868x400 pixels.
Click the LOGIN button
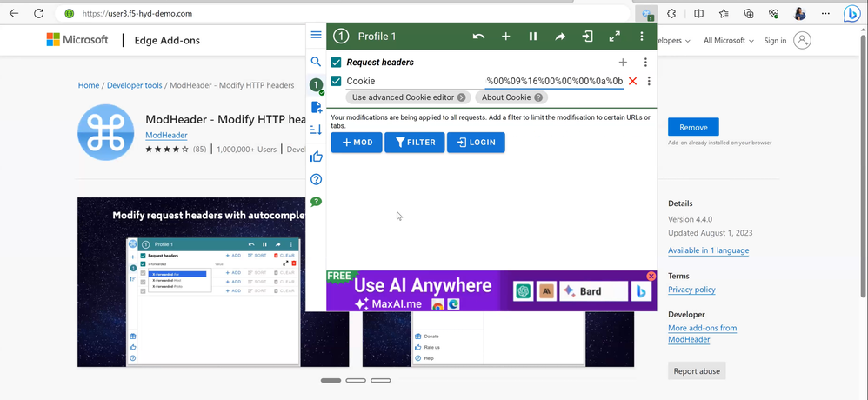tap(476, 143)
